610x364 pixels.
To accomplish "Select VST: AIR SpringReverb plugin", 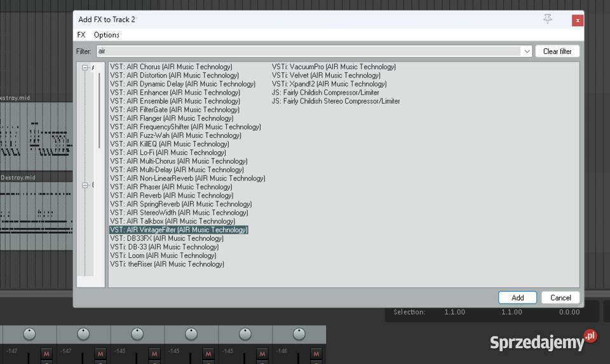I will [x=180, y=203].
